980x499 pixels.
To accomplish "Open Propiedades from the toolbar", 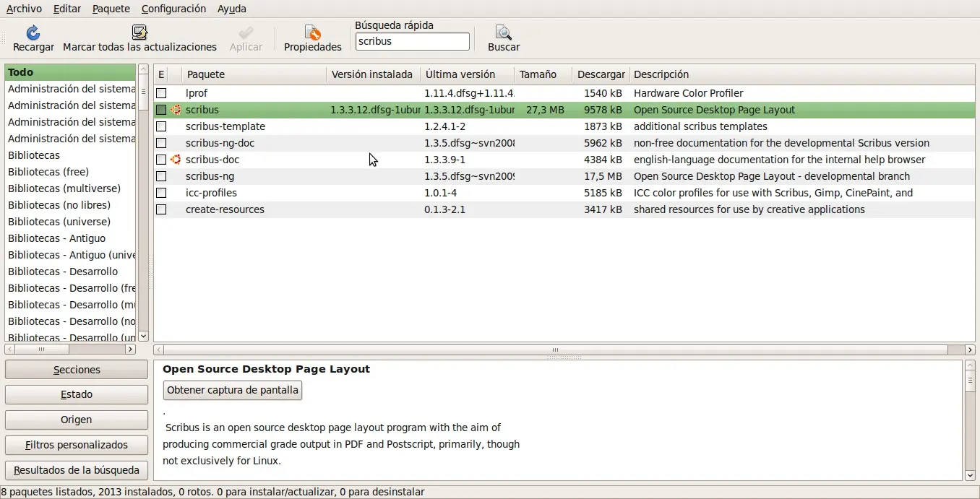I will coord(312,39).
